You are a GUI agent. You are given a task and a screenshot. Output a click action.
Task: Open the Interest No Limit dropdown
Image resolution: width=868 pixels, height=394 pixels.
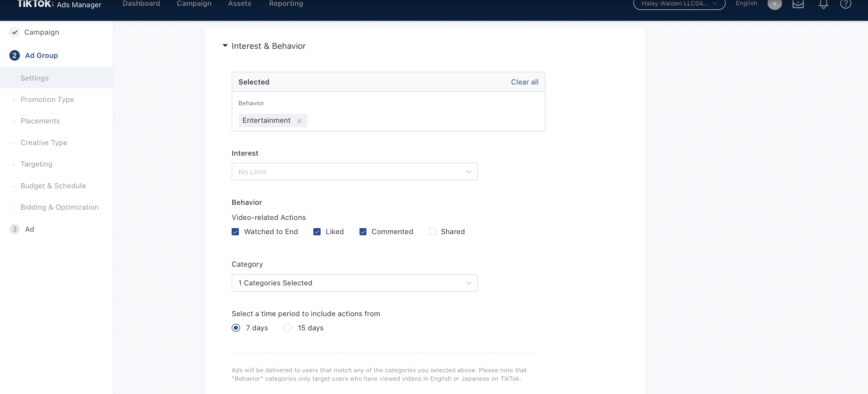[354, 172]
